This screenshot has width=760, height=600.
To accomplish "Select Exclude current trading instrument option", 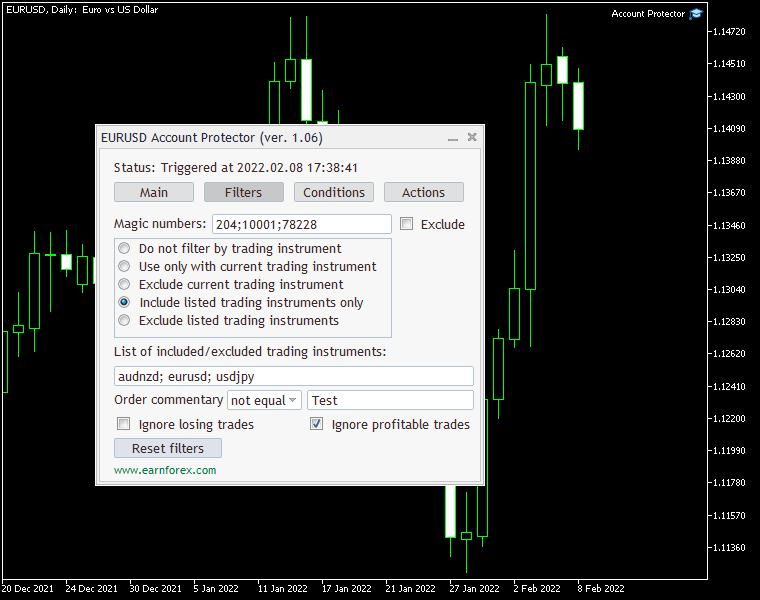I will tap(124, 284).
